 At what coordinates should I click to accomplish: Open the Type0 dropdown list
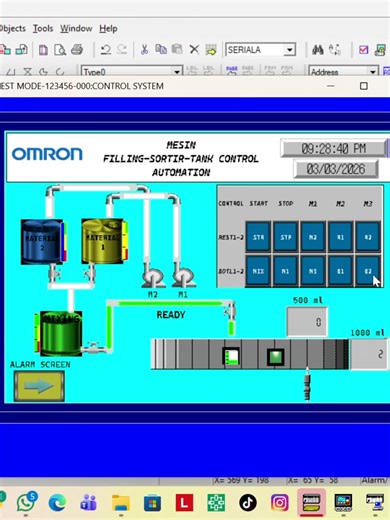(x=177, y=71)
